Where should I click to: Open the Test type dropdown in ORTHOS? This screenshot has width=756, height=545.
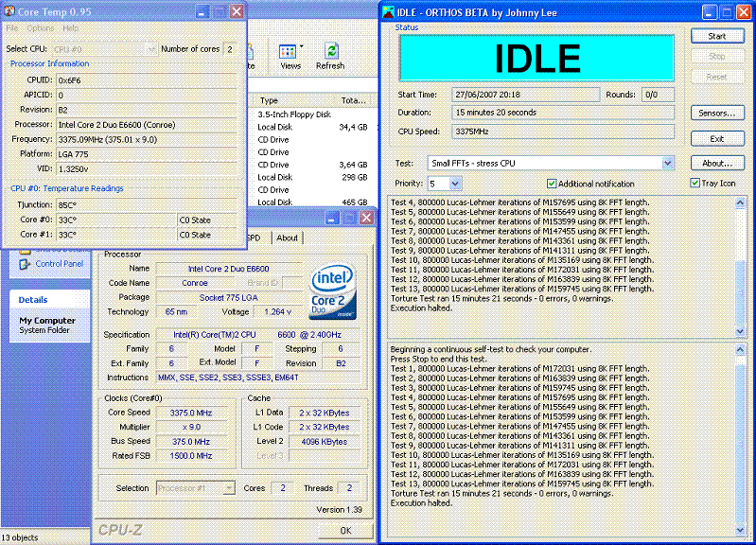tap(667, 163)
